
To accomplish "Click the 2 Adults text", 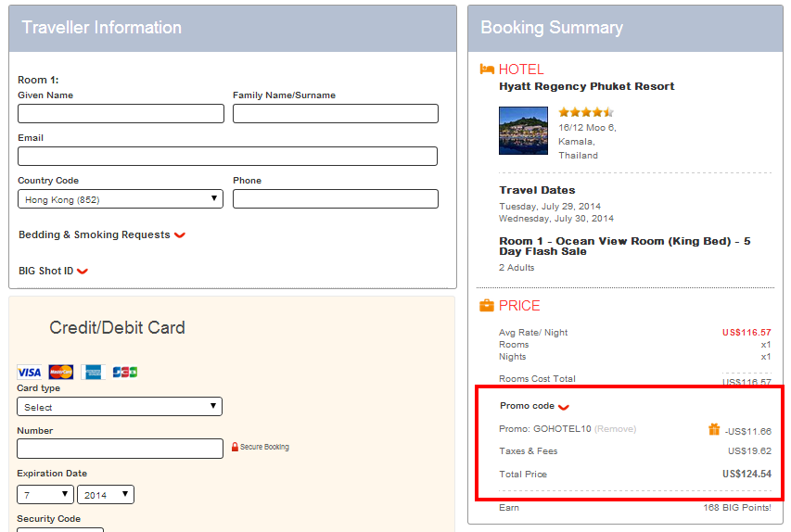I will [x=517, y=267].
